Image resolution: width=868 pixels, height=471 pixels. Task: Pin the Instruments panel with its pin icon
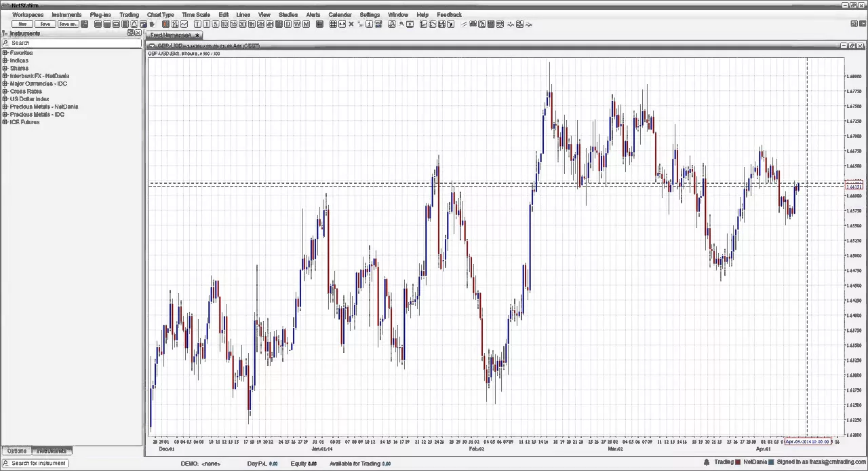coord(131,33)
